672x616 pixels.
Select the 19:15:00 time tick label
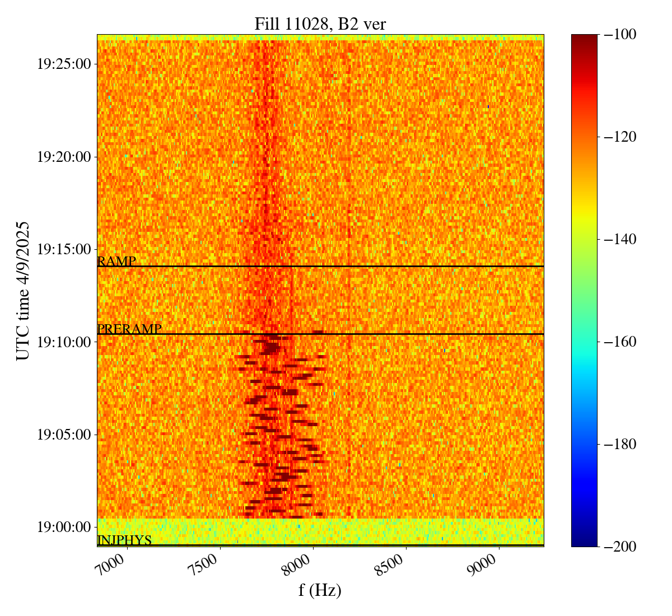click(x=64, y=249)
